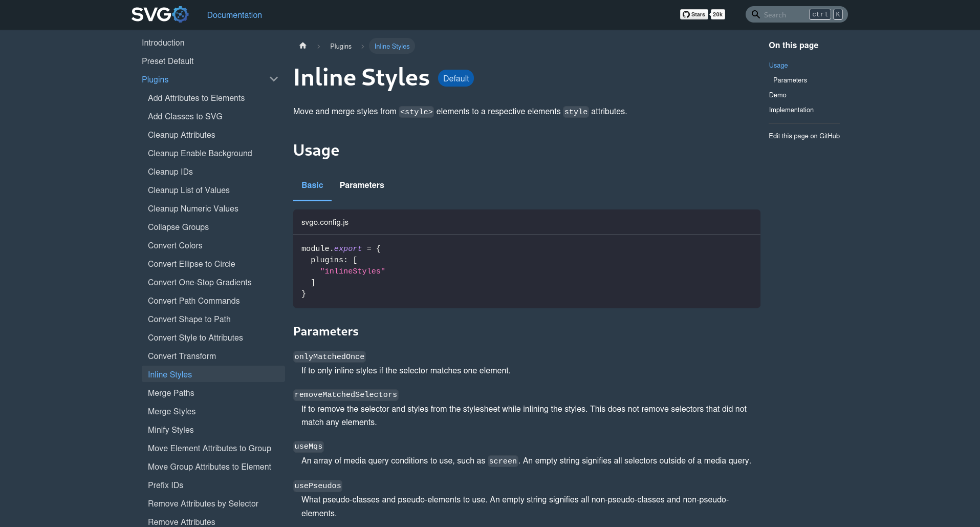This screenshot has height=527, width=980.
Task: Click the 20k stars count badge
Action: coord(718,14)
